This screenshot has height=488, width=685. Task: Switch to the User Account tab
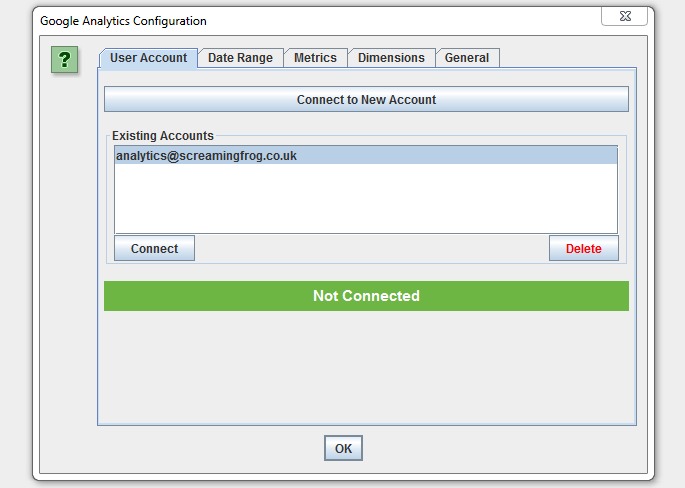click(149, 58)
